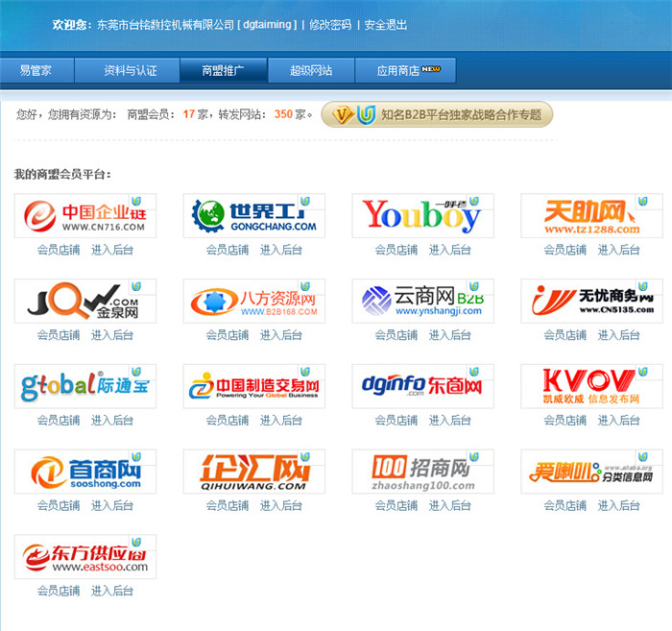Click the 云商网 B2B logo
Image resolution: width=672 pixels, height=631 pixels.
coord(422,302)
